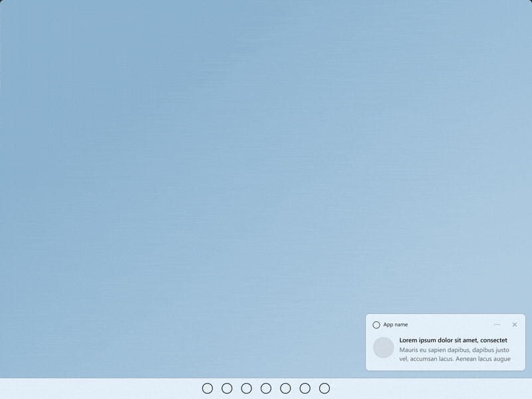Click the sixth taskbar icon
This screenshot has width=532, height=399.
click(x=305, y=387)
